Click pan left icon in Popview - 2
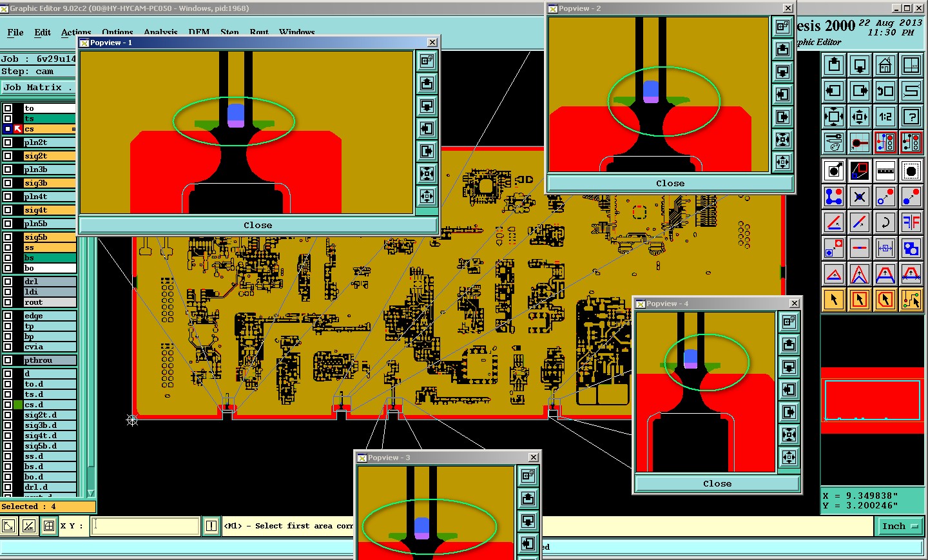This screenshot has height=560, width=928. pos(782,94)
